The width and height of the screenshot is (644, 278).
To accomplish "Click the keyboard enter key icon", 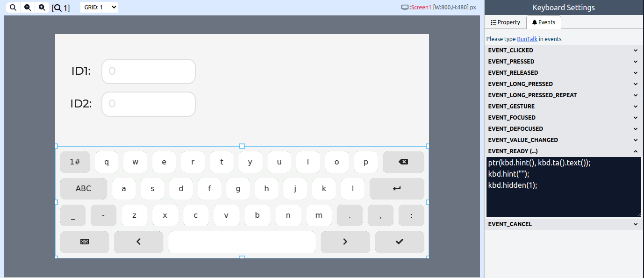I will (x=397, y=189).
